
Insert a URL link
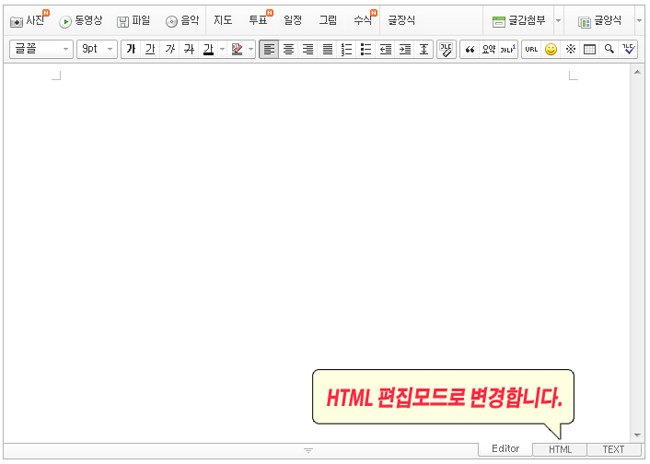(x=531, y=49)
